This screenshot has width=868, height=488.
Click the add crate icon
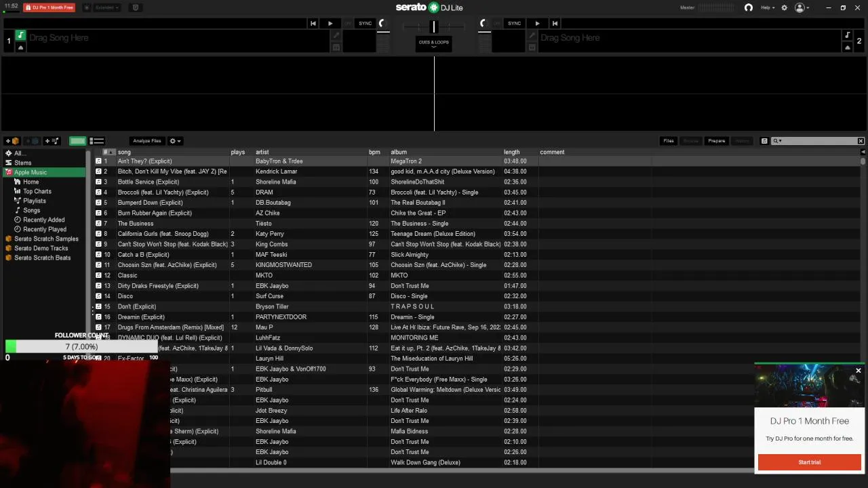pyautogui.click(x=12, y=141)
